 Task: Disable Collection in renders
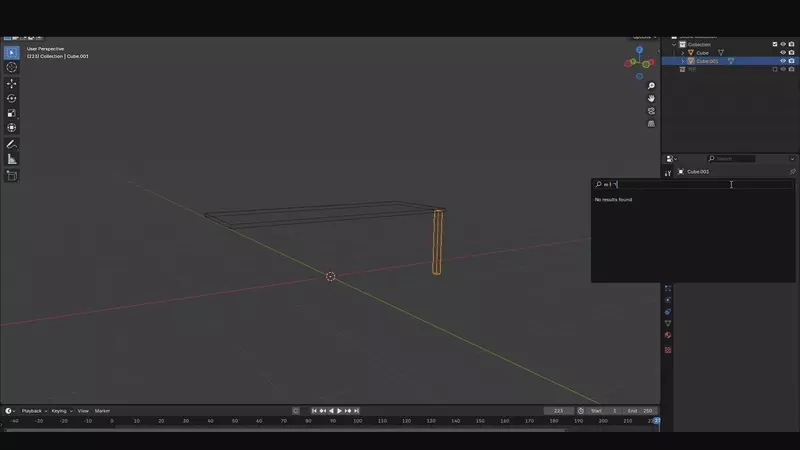tap(791, 44)
